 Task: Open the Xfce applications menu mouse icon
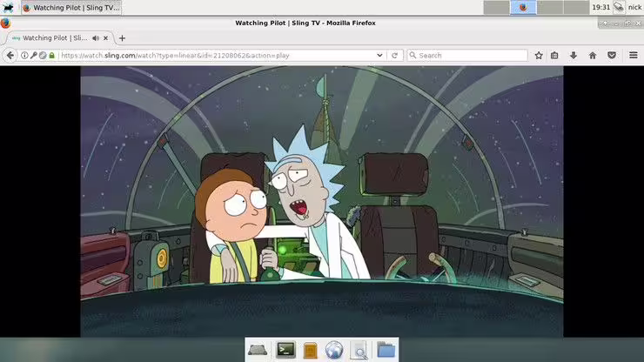pyautogui.click(x=8, y=7)
